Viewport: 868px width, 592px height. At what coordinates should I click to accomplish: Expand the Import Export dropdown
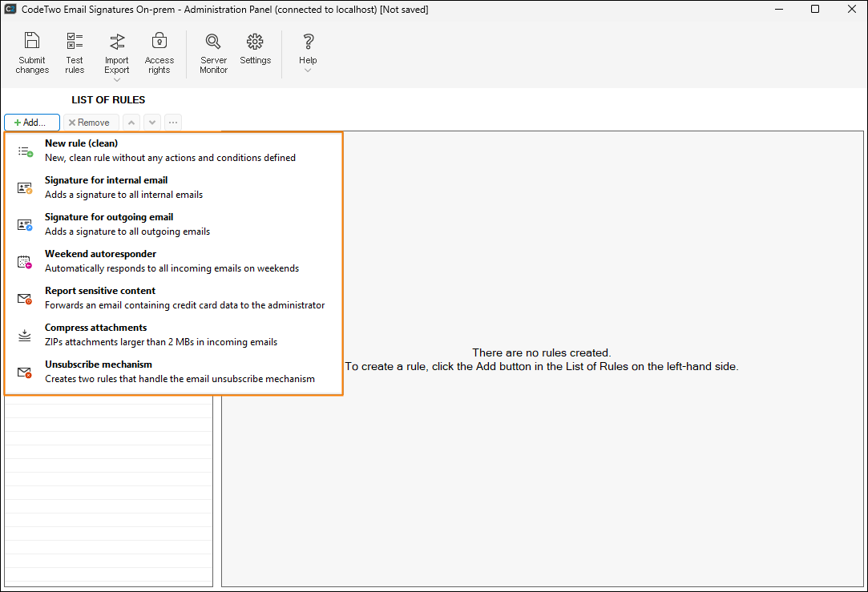pyautogui.click(x=117, y=79)
